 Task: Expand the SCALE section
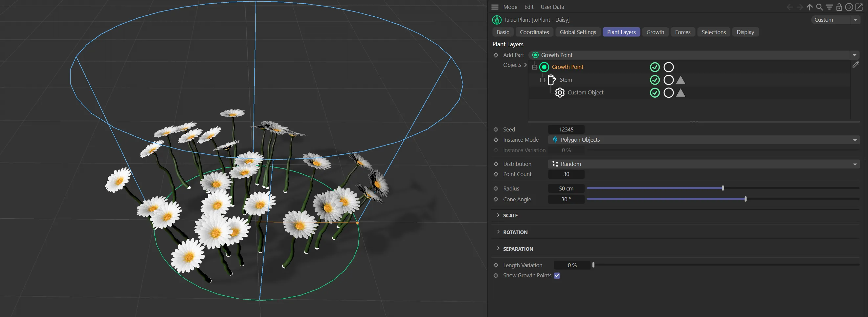pyautogui.click(x=510, y=215)
